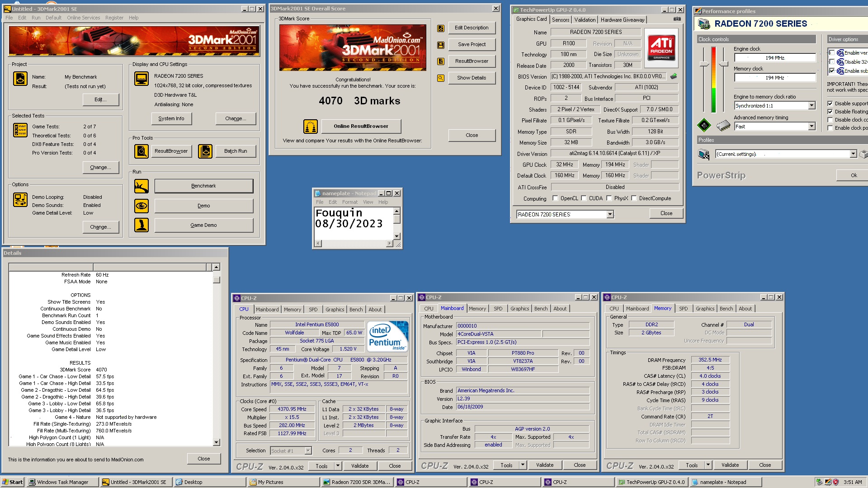Click the Online ResultBrowser button
The image size is (868, 488).
(x=361, y=127)
